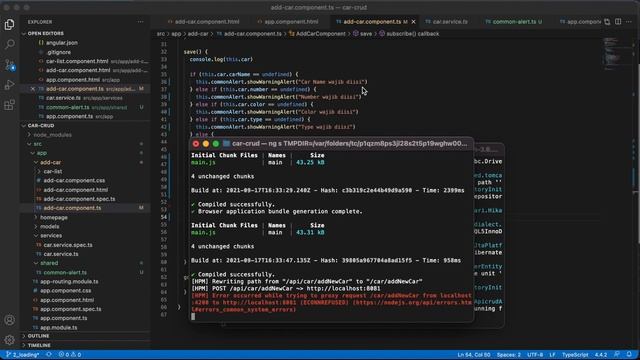Click the synchronize changes icon in status bar
The height and width of the screenshot is (360, 640).
tap(49, 355)
